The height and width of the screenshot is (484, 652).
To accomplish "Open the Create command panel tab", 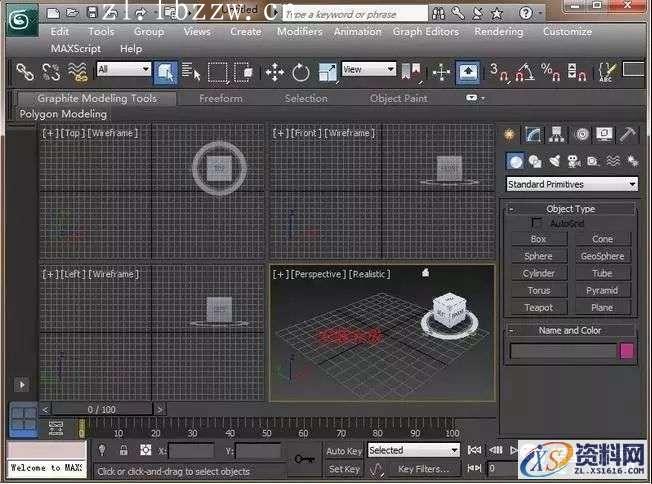I will 509,134.
